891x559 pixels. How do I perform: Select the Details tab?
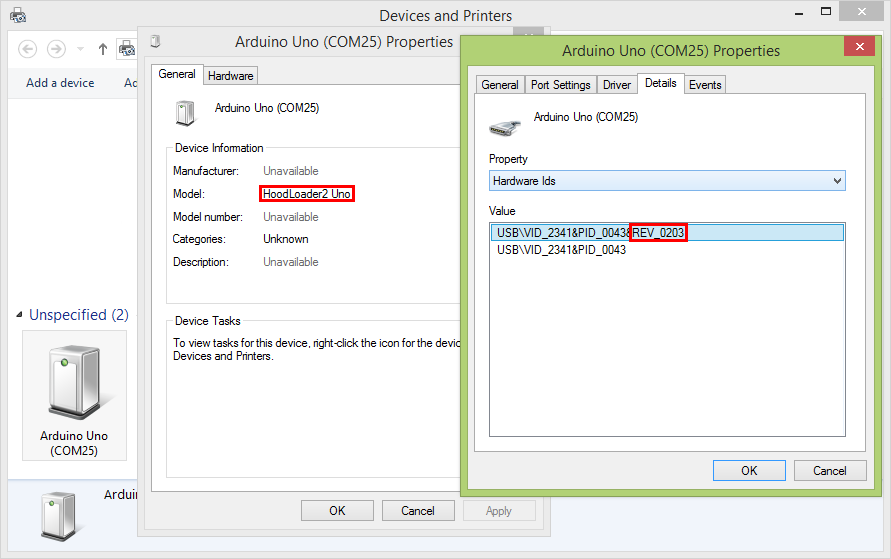[x=660, y=84]
